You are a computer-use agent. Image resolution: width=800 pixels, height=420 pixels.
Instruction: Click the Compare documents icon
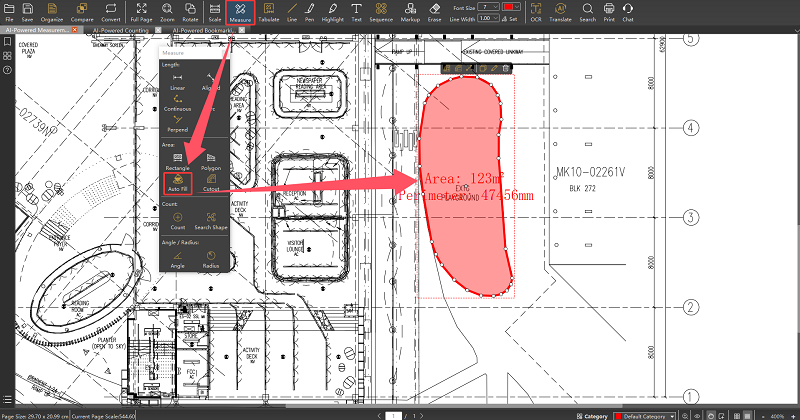point(81,12)
